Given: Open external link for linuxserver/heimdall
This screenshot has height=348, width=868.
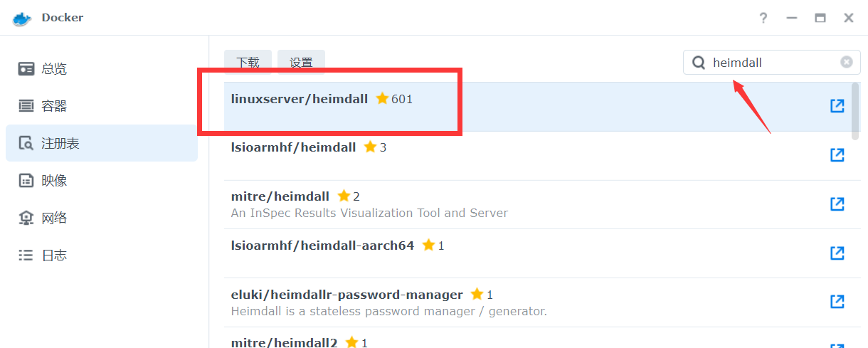Looking at the screenshot, I should point(837,106).
